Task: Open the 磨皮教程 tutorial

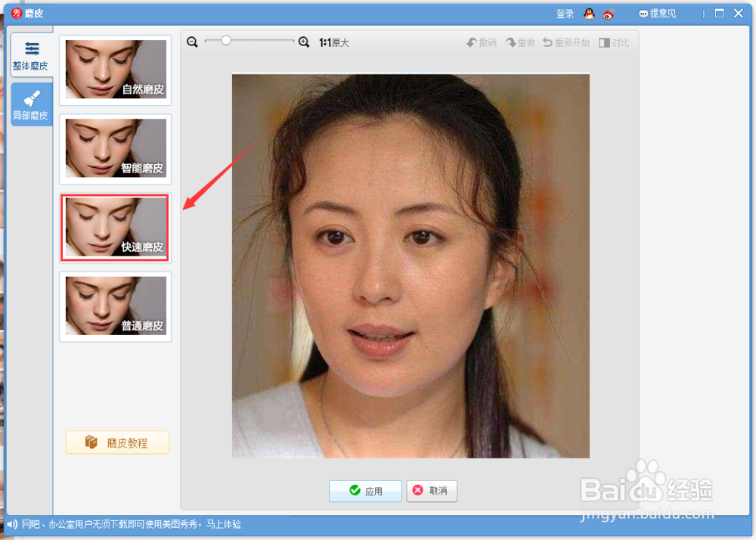Action: [117, 442]
